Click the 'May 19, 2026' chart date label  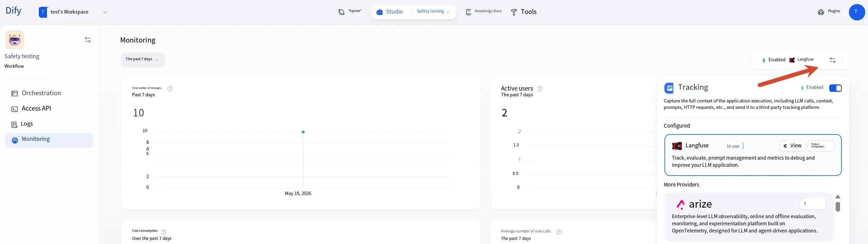(298, 194)
